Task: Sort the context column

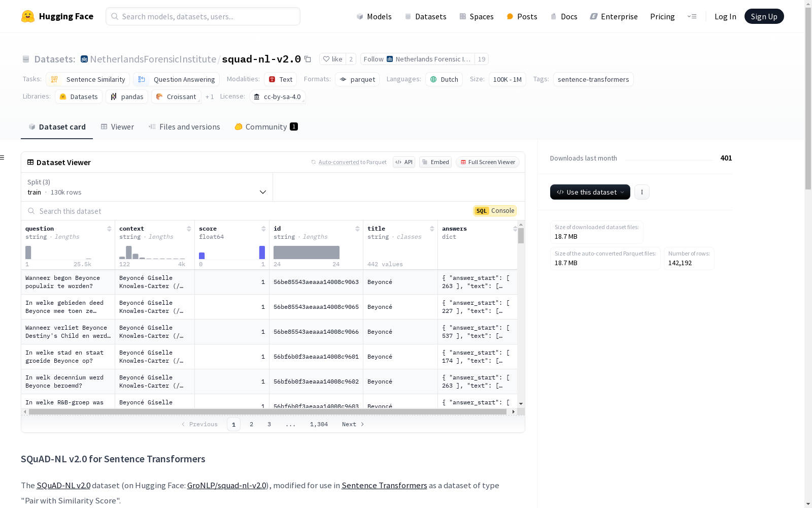Action: 189,229
